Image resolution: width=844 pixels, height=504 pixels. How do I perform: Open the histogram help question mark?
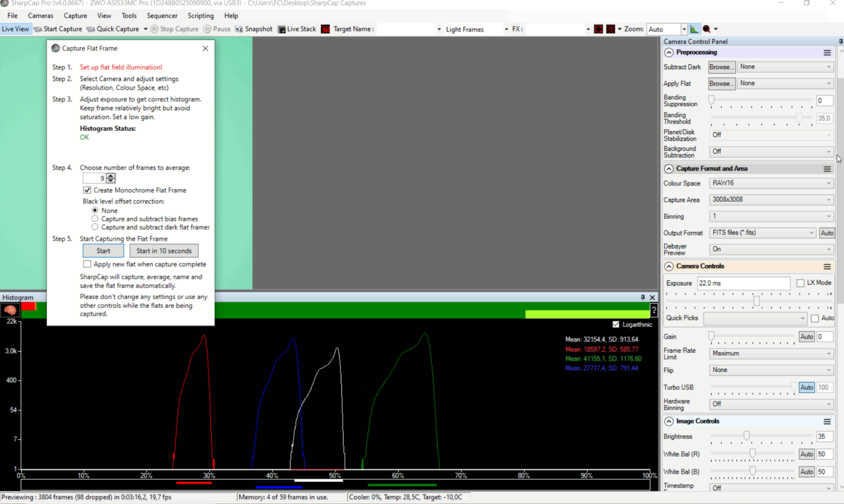(x=654, y=310)
